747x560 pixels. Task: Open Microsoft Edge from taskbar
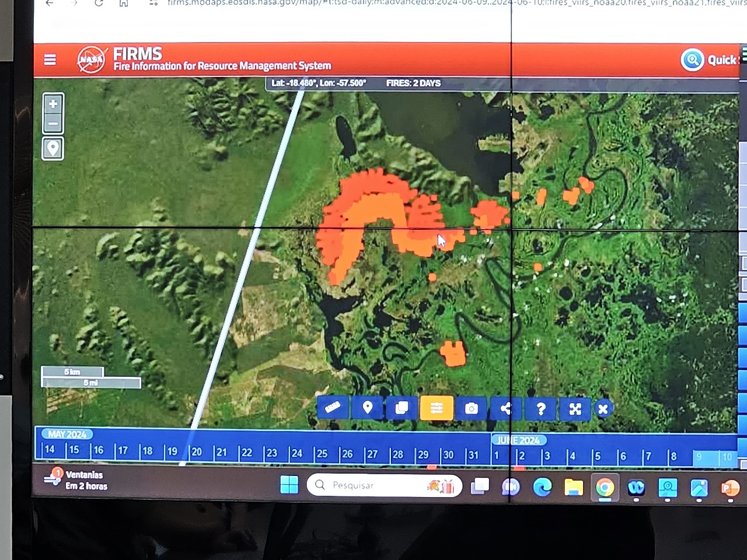tap(542, 487)
